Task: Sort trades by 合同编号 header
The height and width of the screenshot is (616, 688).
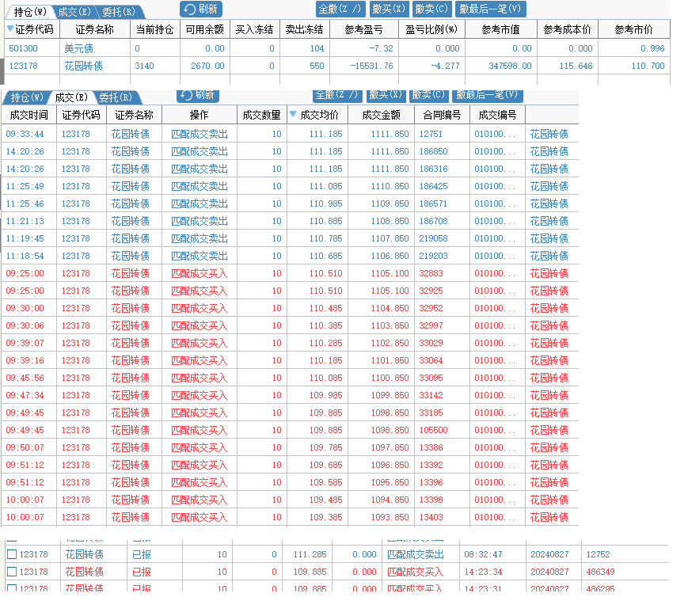Action: (442, 115)
